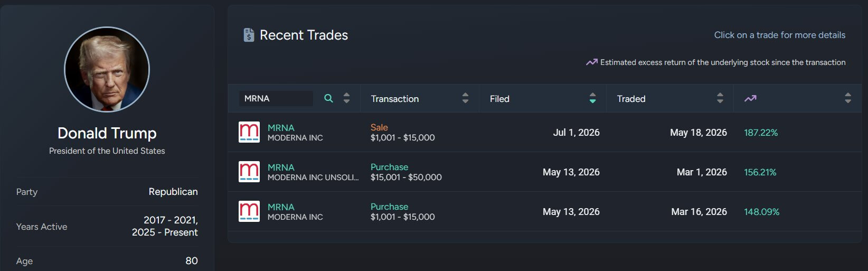This screenshot has width=868, height=271.
Task: Click the search magnifier icon
Action: click(328, 98)
